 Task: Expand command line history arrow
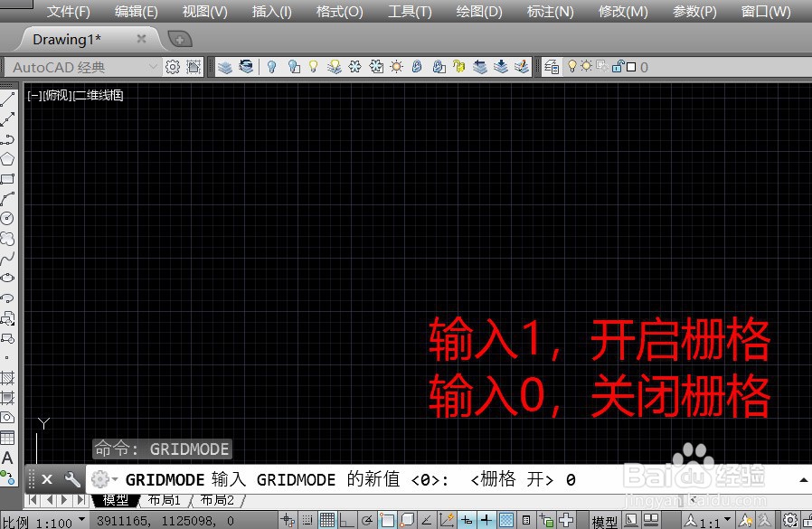click(x=803, y=480)
